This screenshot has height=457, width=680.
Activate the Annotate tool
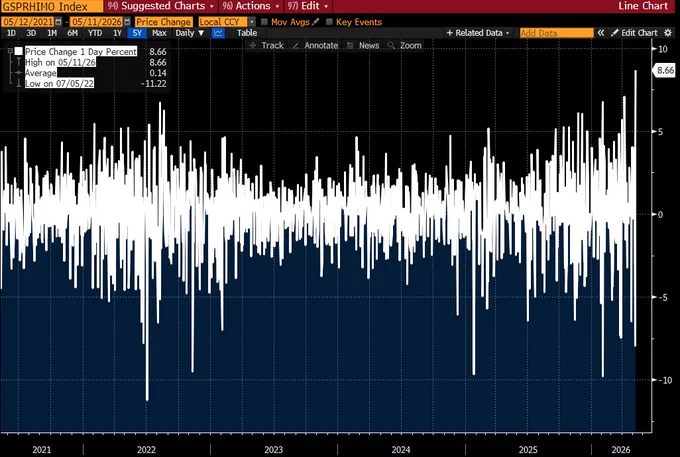coord(315,45)
